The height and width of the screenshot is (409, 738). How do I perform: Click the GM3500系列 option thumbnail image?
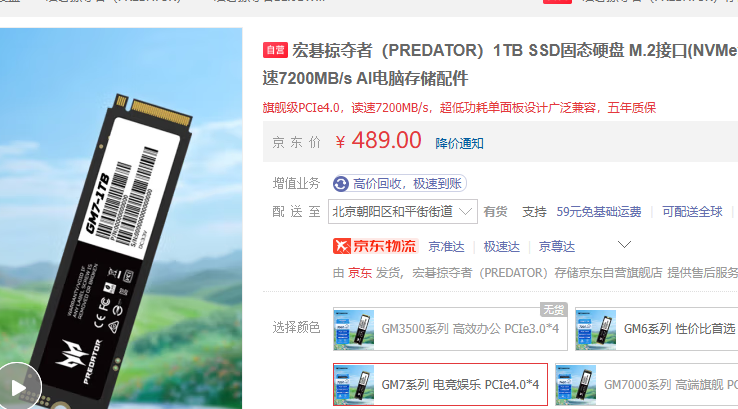[x=354, y=329]
